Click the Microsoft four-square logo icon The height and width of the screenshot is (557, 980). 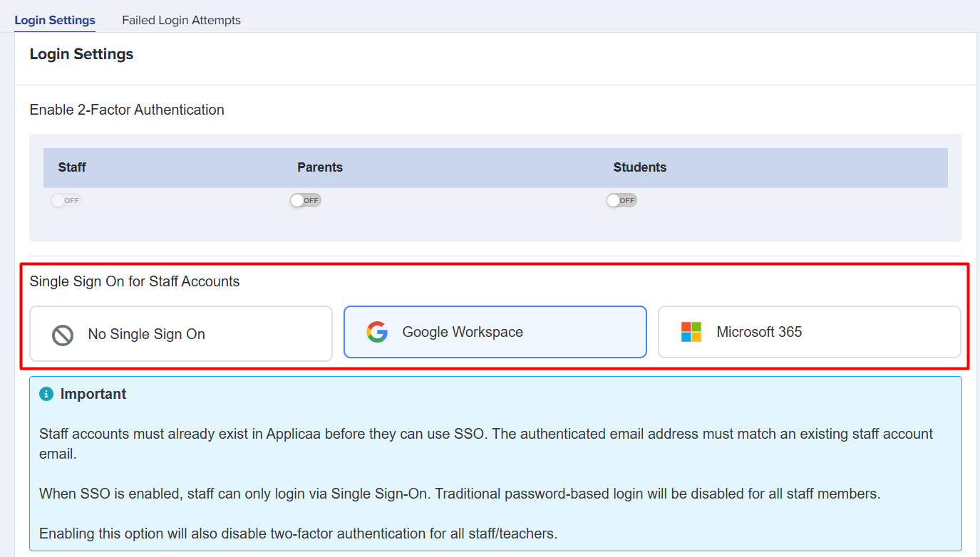click(x=691, y=331)
